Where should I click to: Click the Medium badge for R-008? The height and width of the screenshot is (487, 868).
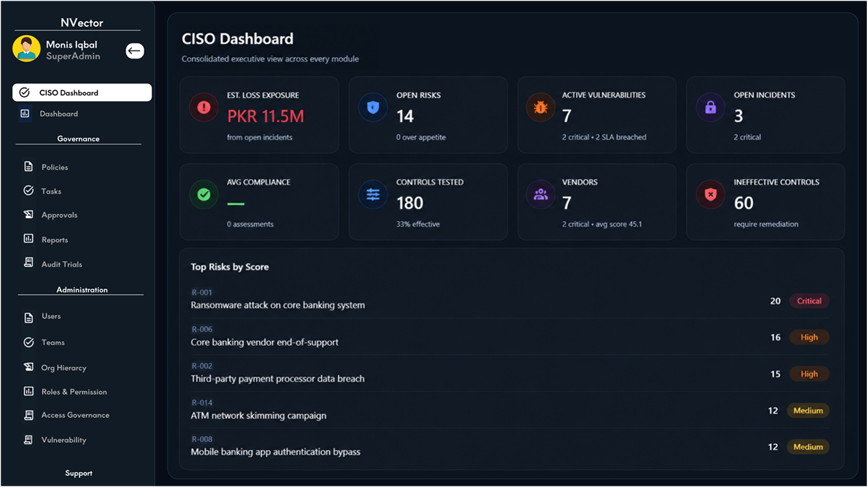[x=808, y=447]
